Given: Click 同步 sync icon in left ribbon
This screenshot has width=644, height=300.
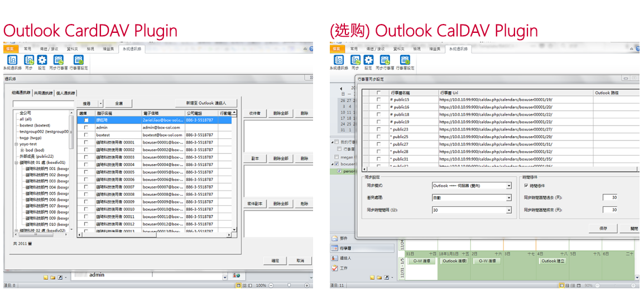Looking at the screenshot, I should (28, 60).
